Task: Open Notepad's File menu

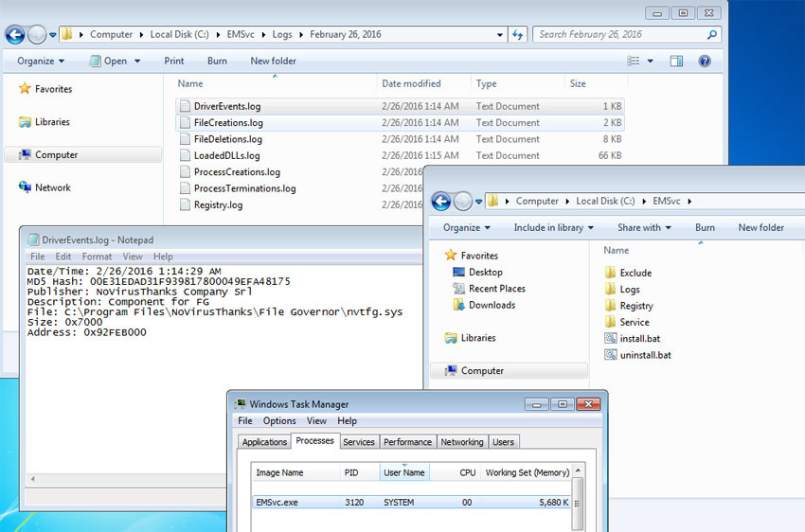Action: pyautogui.click(x=38, y=257)
